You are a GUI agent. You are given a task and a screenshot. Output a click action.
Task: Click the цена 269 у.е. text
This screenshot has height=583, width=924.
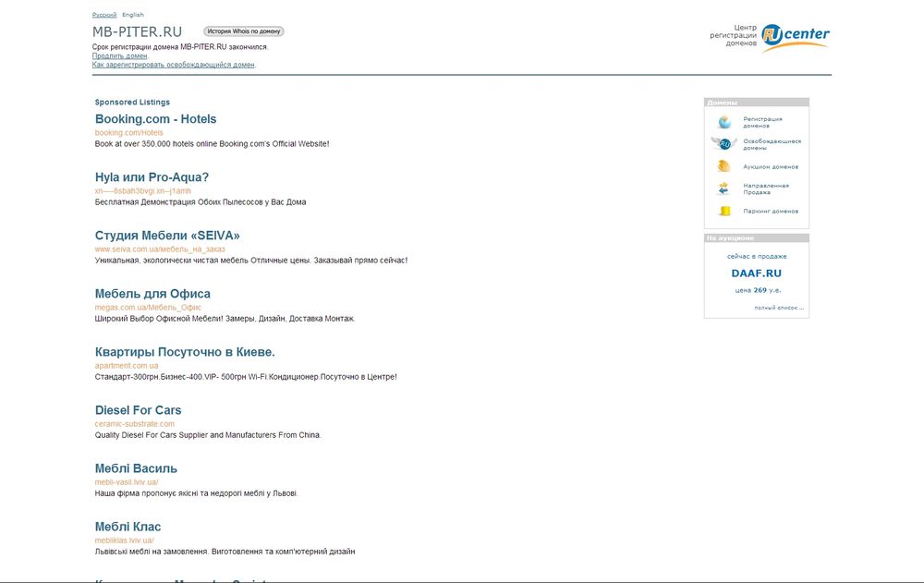(758, 290)
